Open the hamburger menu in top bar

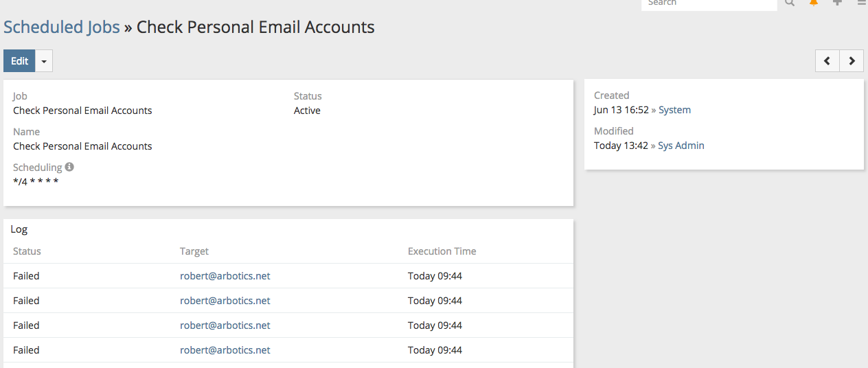[x=861, y=3]
